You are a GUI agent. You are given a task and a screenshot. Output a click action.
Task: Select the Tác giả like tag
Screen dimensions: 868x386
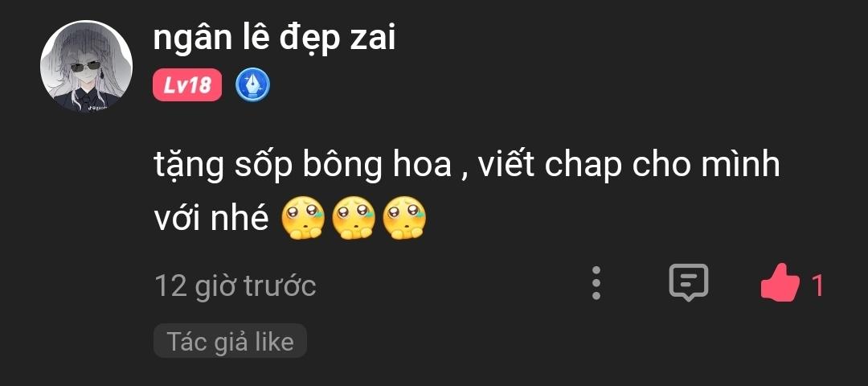230,341
